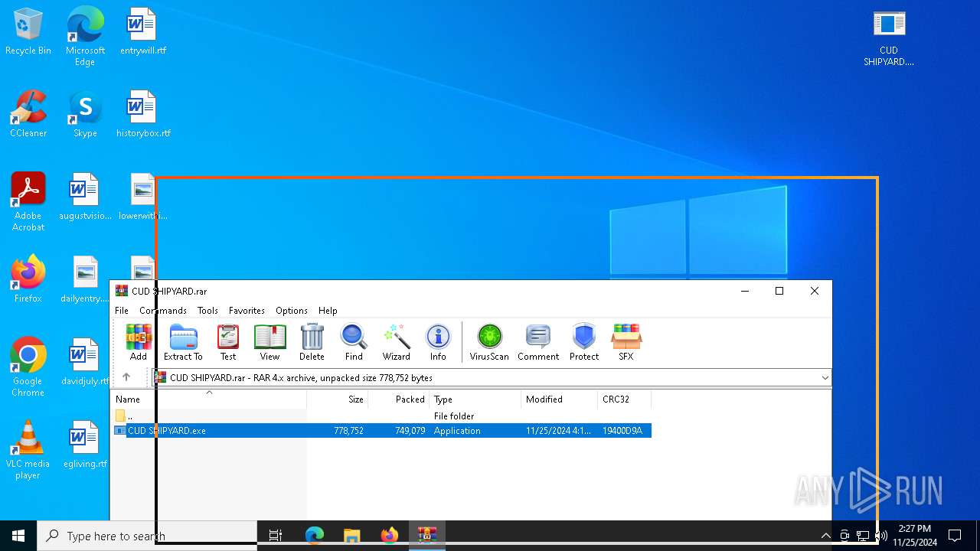The height and width of the screenshot is (551, 980).
Task: Launch Google Chrome desktop shortcut
Action: point(28,367)
